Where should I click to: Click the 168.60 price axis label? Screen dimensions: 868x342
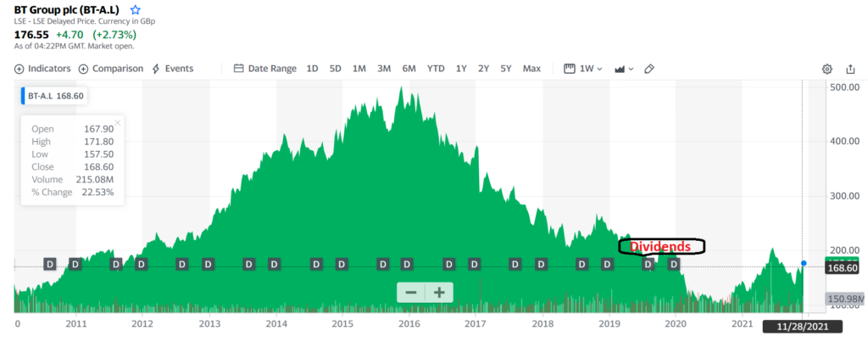click(844, 267)
